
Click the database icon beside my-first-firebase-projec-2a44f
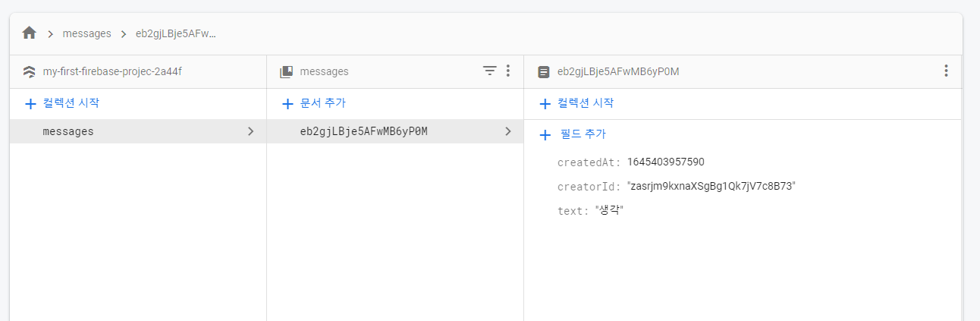pos(30,72)
